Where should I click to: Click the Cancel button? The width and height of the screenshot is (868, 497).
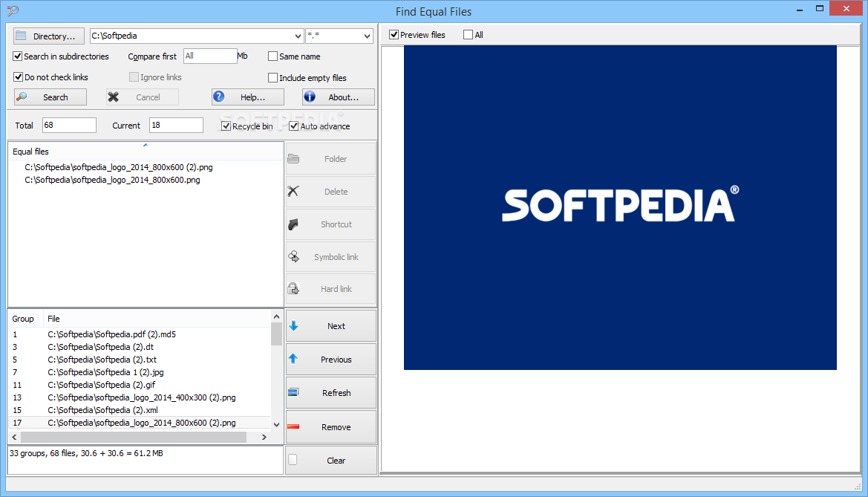coord(143,97)
